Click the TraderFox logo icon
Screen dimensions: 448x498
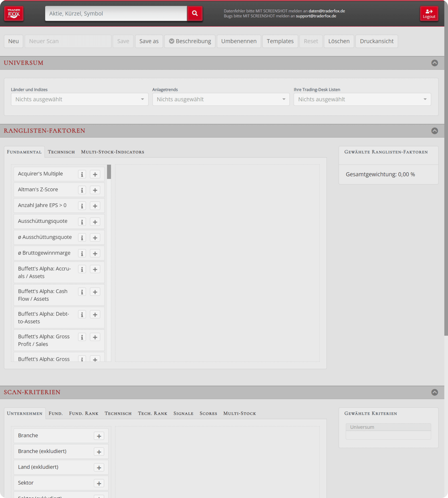pos(14,13)
